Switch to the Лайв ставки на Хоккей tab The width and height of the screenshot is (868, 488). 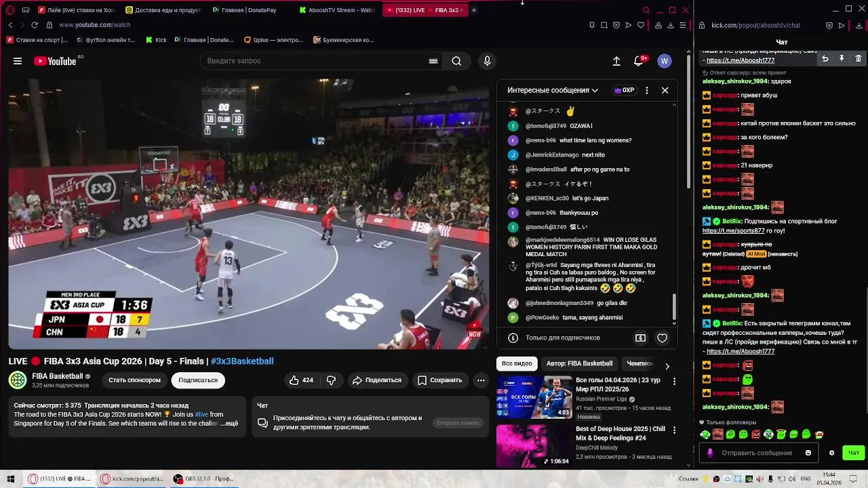pyautogui.click(x=77, y=10)
